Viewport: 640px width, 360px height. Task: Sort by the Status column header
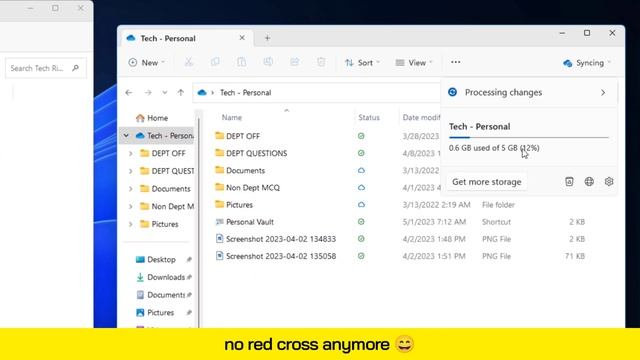pos(369,118)
